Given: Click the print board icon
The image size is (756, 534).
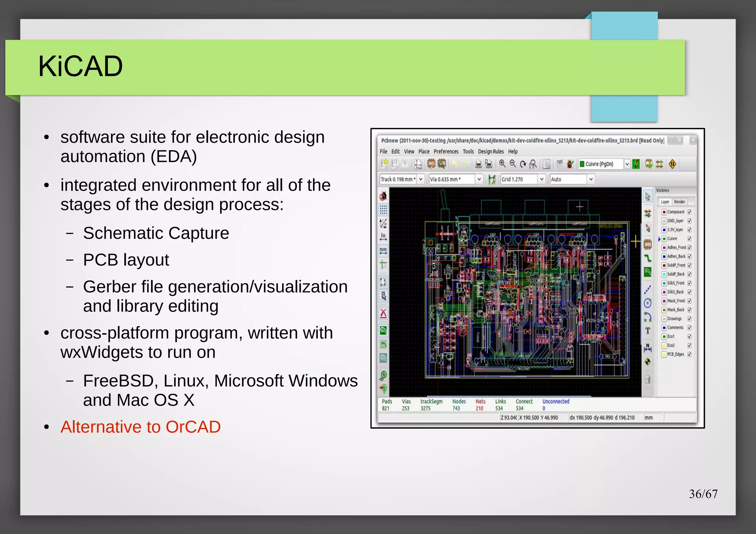Looking at the screenshot, I should coord(478,164).
